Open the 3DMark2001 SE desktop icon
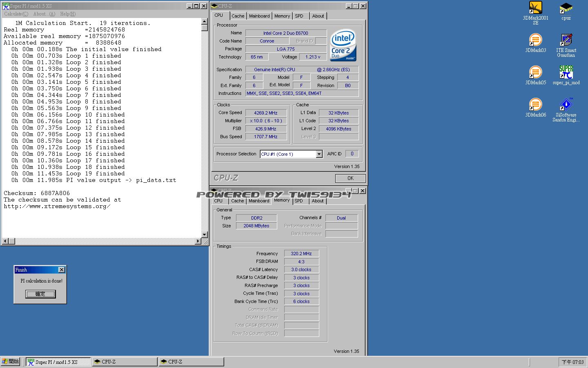 coord(535,8)
